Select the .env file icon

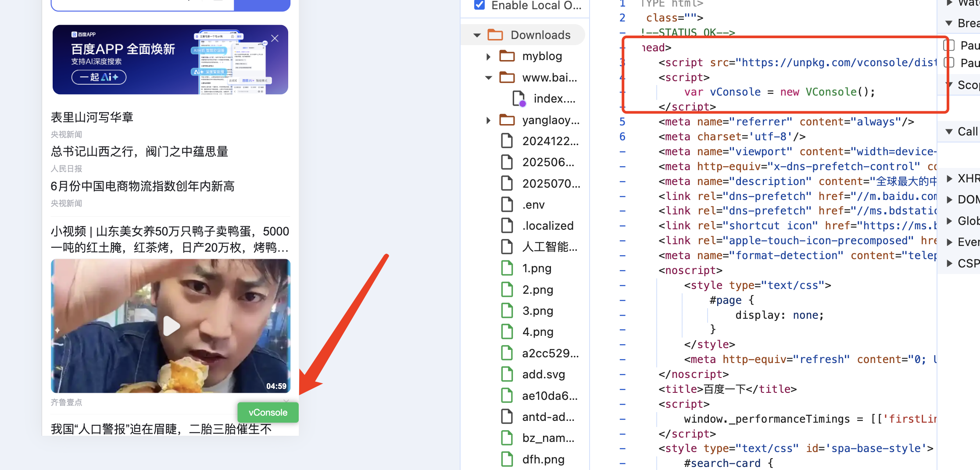tap(507, 204)
